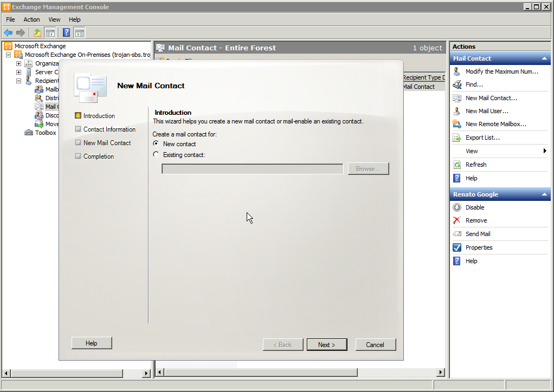
Task: Open the View menu in the menu bar
Action: tap(54, 19)
